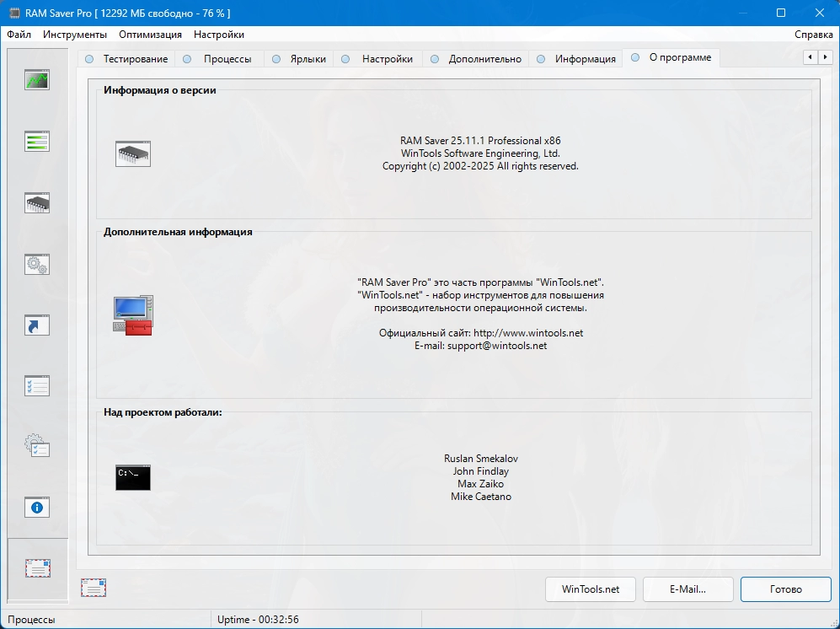Click the WinTools Software Engineering, Ltd. line

tap(480, 153)
